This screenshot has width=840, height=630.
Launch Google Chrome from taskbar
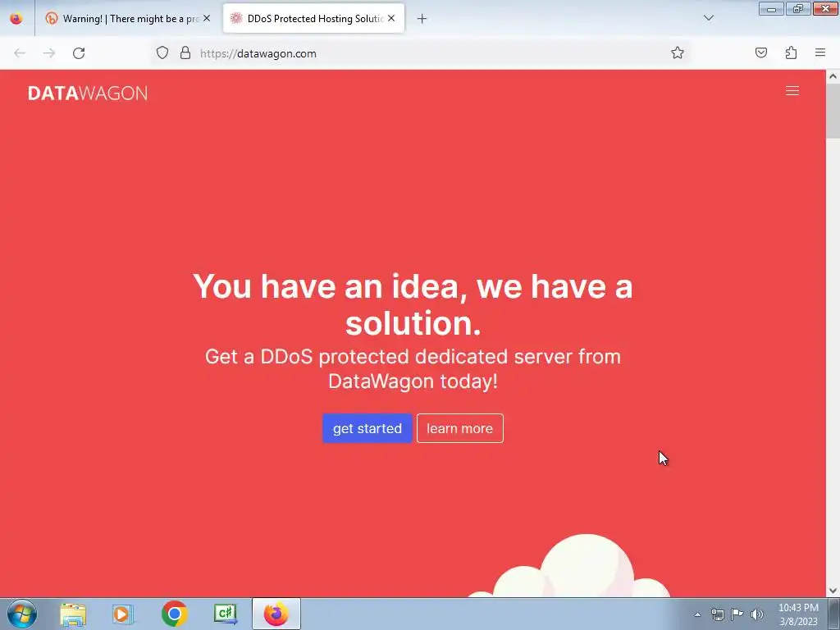click(x=174, y=614)
